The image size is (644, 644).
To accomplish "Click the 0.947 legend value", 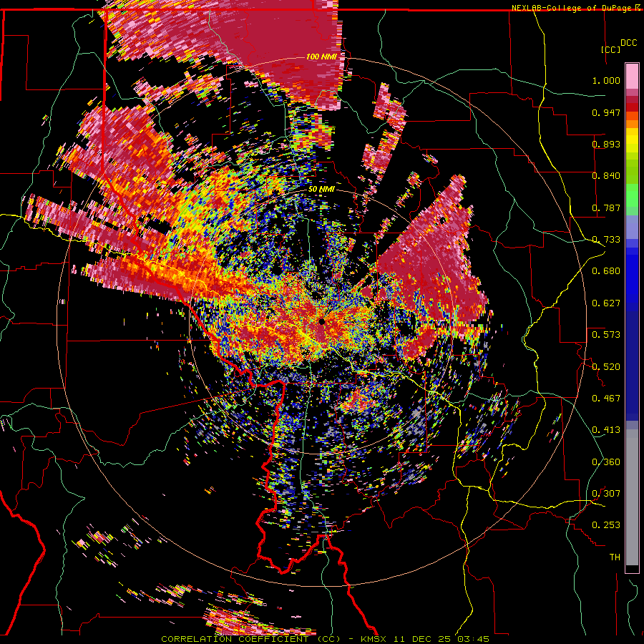I will point(606,112).
